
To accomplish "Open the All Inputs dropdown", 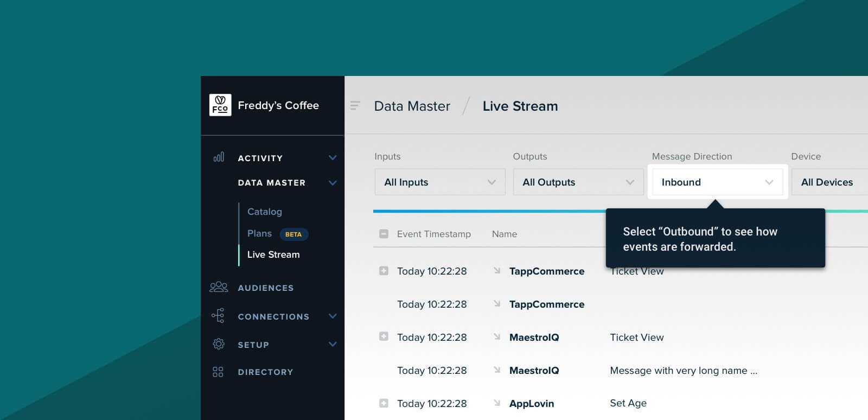I will 440,182.
